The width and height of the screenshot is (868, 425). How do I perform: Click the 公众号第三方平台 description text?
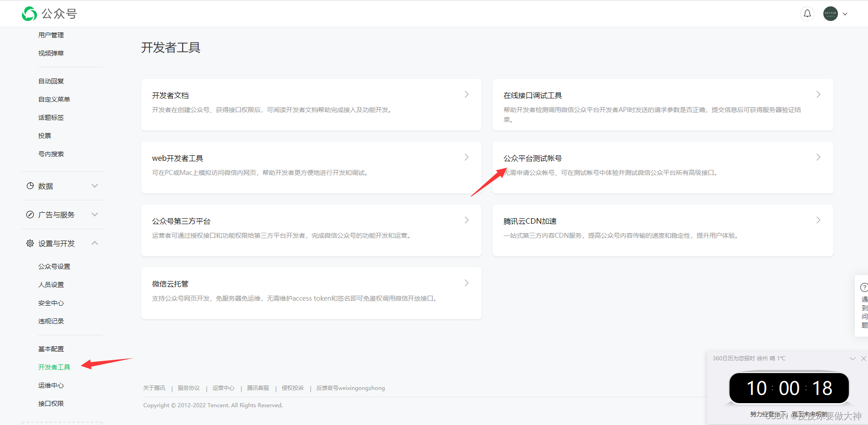click(x=282, y=236)
